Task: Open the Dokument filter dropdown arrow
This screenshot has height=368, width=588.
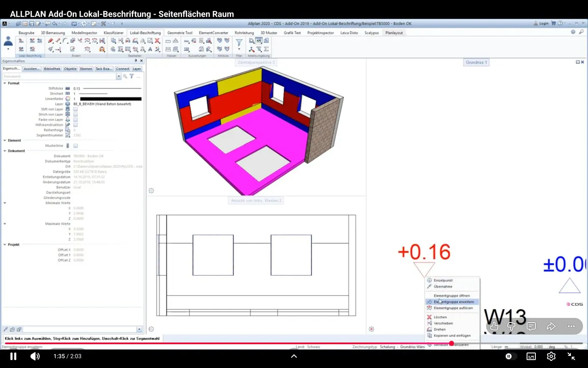Action: (x=119, y=76)
